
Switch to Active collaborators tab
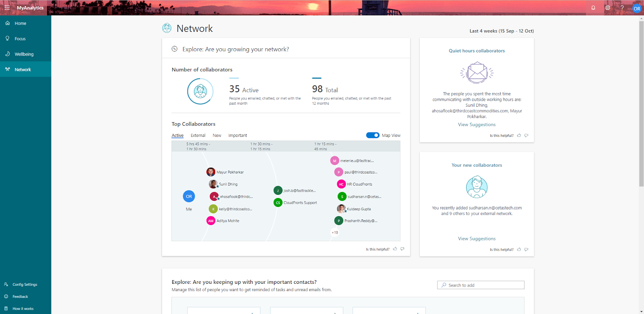(x=178, y=136)
